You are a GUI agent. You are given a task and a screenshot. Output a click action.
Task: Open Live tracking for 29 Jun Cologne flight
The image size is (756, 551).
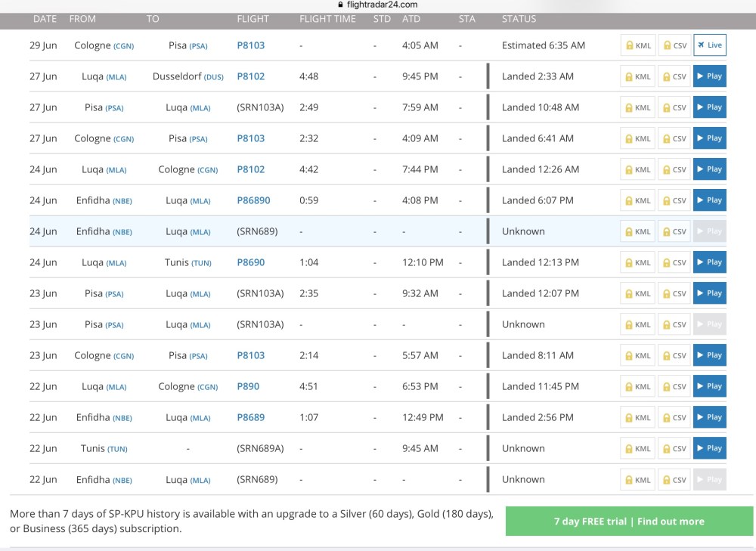point(709,45)
